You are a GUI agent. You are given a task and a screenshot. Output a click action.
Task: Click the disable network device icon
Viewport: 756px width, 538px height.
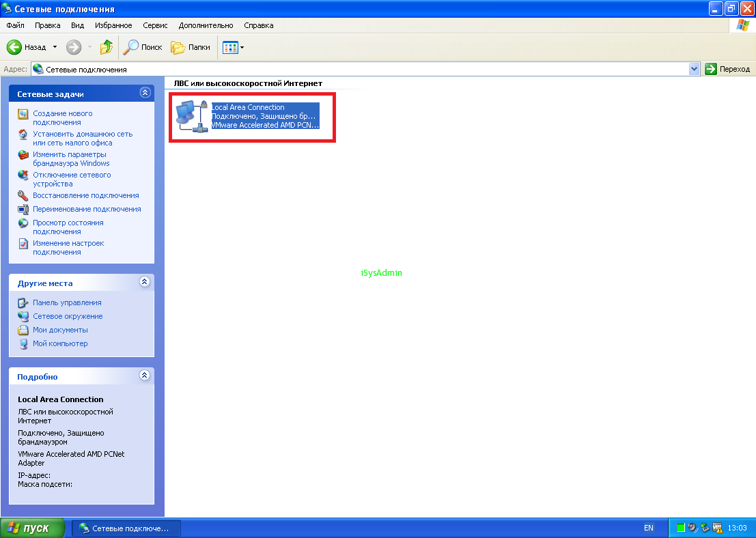(23, 175)
